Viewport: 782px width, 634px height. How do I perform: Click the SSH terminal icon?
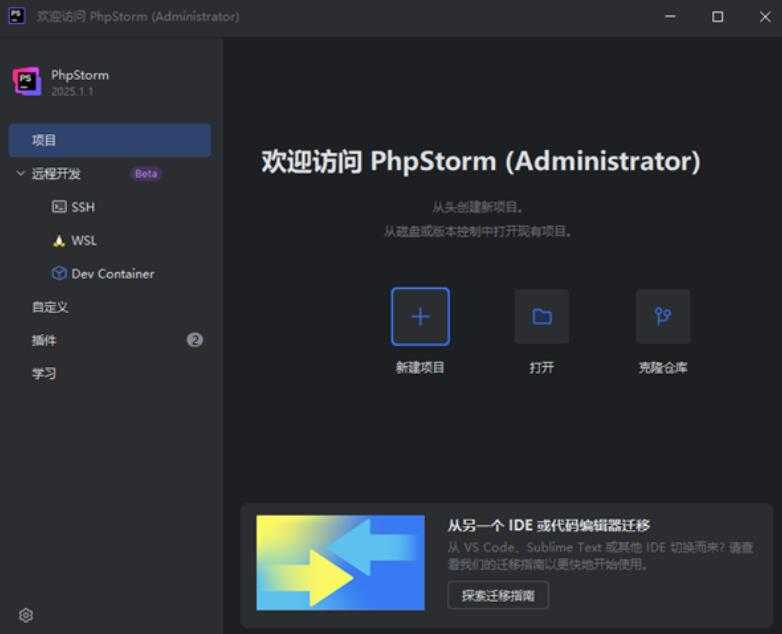click(59, 207)
